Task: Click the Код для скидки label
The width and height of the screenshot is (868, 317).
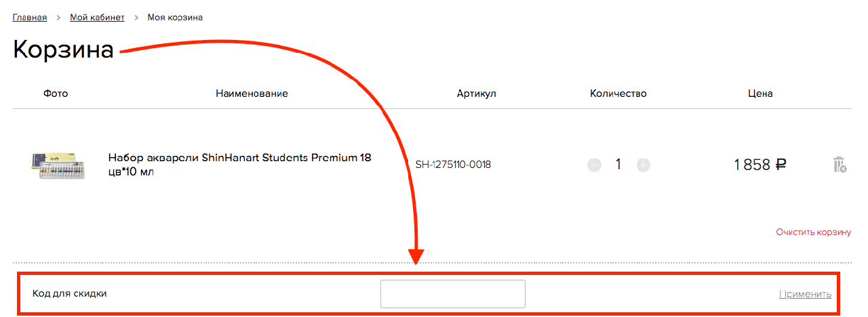Action: (x=70, y=293)
